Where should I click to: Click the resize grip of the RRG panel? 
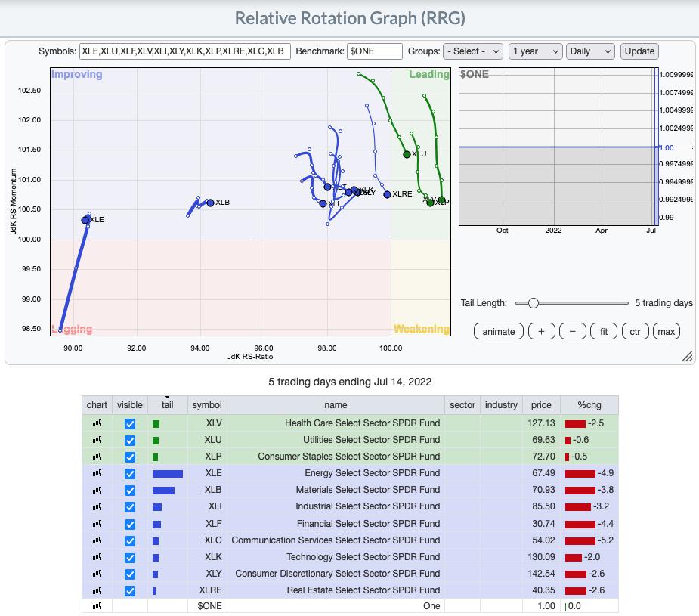[x=688, y=356]
